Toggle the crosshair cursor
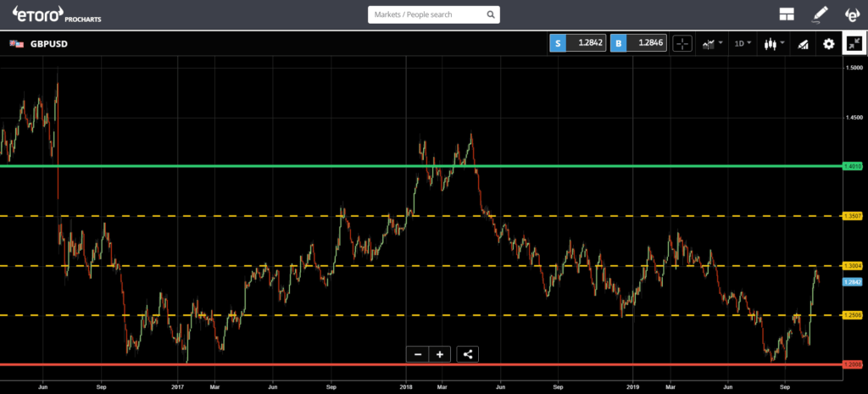The image size is (868, 394). (682, 43)
